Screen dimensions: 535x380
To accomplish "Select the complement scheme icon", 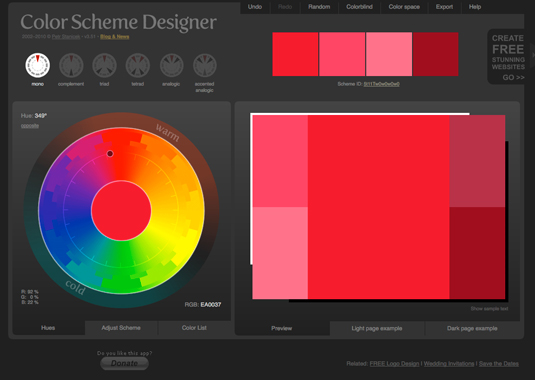I will click(x=71, y=65).
